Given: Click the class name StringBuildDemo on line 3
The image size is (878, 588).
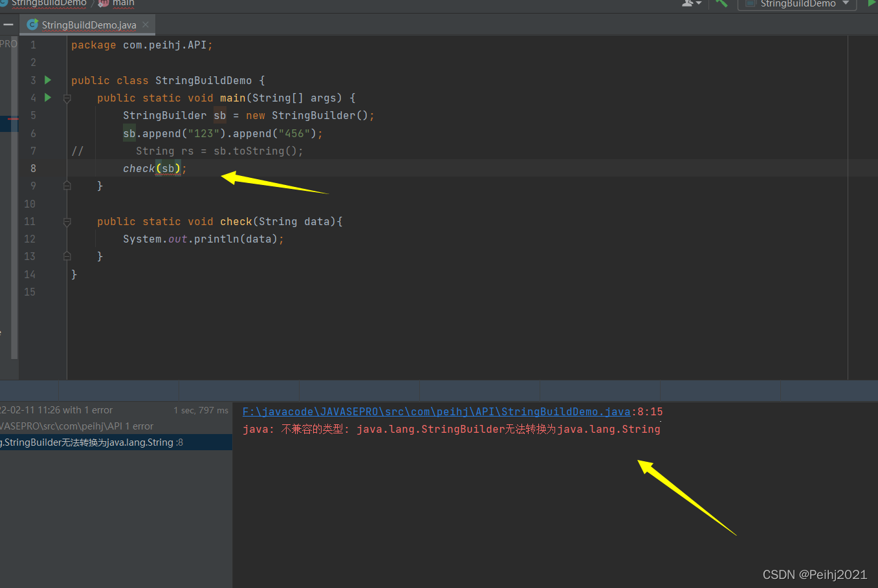Looking at the screenshot, I should [203, 81].
